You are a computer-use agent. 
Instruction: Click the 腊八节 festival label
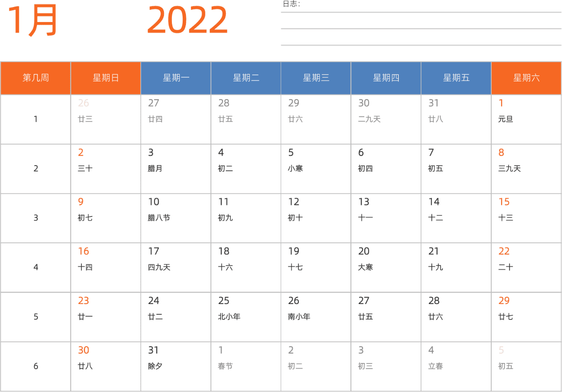click(x=159, y=218)
